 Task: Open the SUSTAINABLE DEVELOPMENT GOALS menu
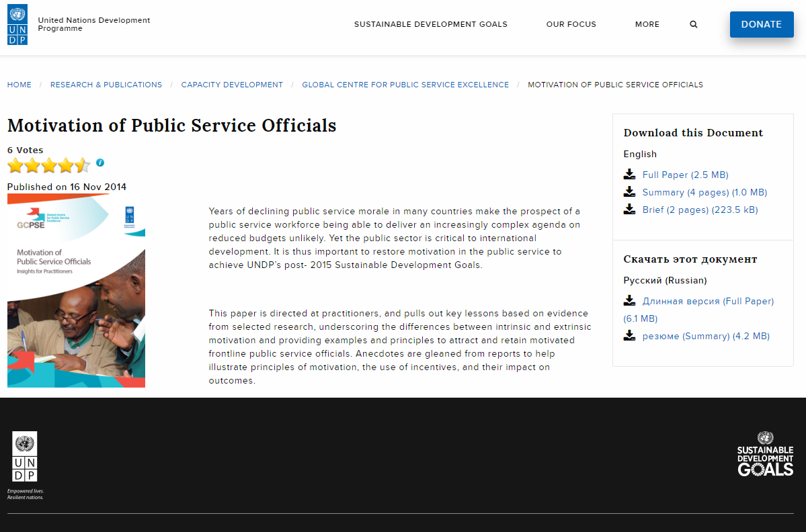(x=431, y=24)
